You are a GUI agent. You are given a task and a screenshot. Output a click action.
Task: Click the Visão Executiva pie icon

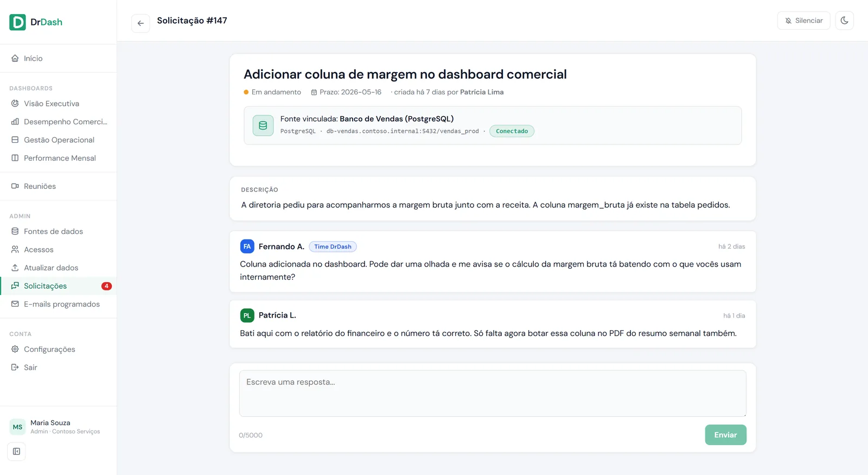click(15, 104)
